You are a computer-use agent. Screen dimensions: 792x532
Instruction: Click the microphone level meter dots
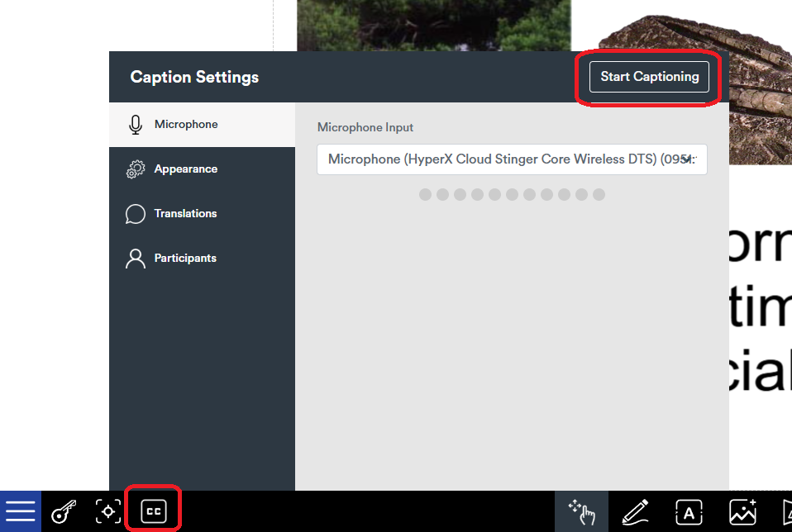coord(512,195)
